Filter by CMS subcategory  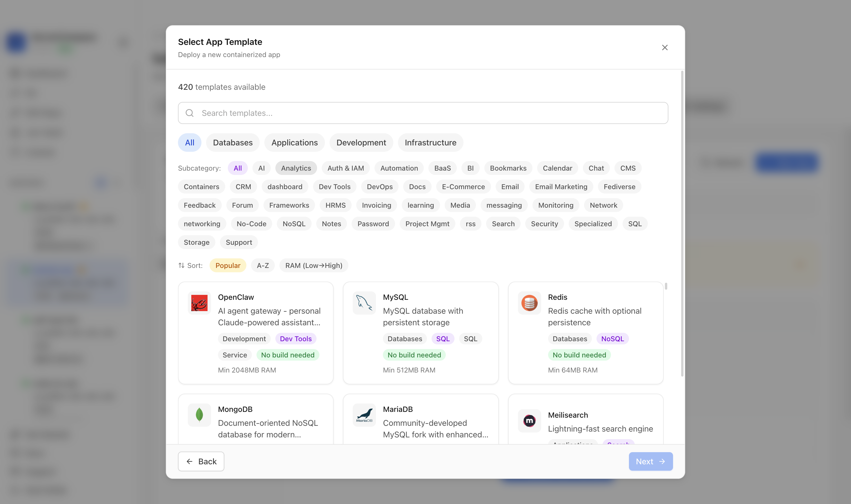coord(628,168)
